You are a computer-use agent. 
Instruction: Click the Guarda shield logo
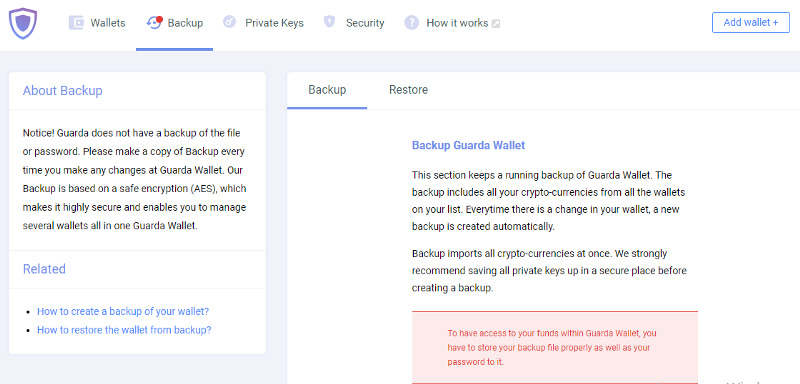click(23, 23)
